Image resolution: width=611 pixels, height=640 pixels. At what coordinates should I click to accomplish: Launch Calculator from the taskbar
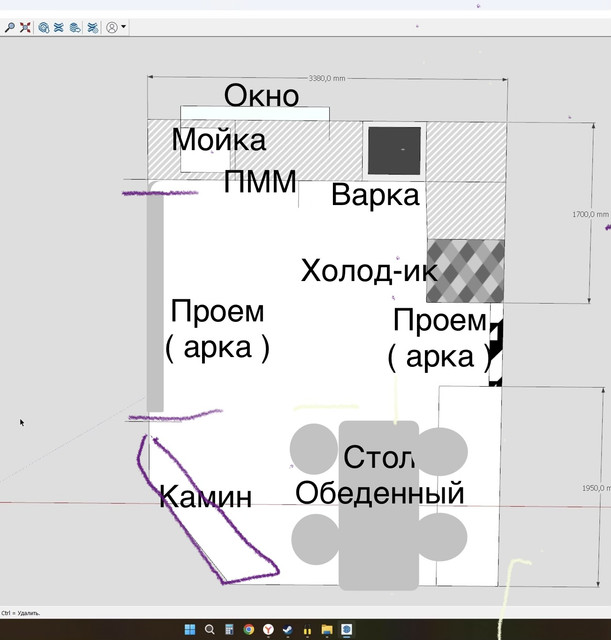tap(229, 629)
